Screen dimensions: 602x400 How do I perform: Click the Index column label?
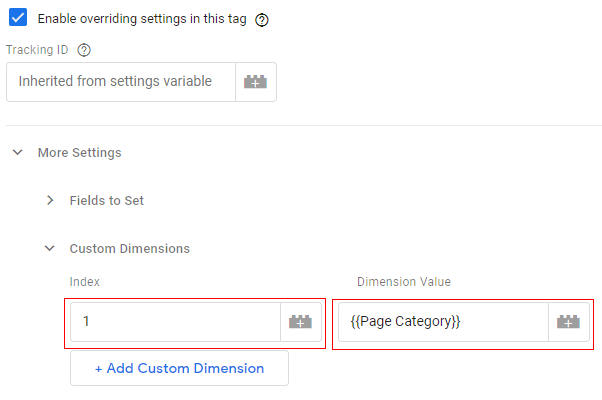click(x=85, y=282)
